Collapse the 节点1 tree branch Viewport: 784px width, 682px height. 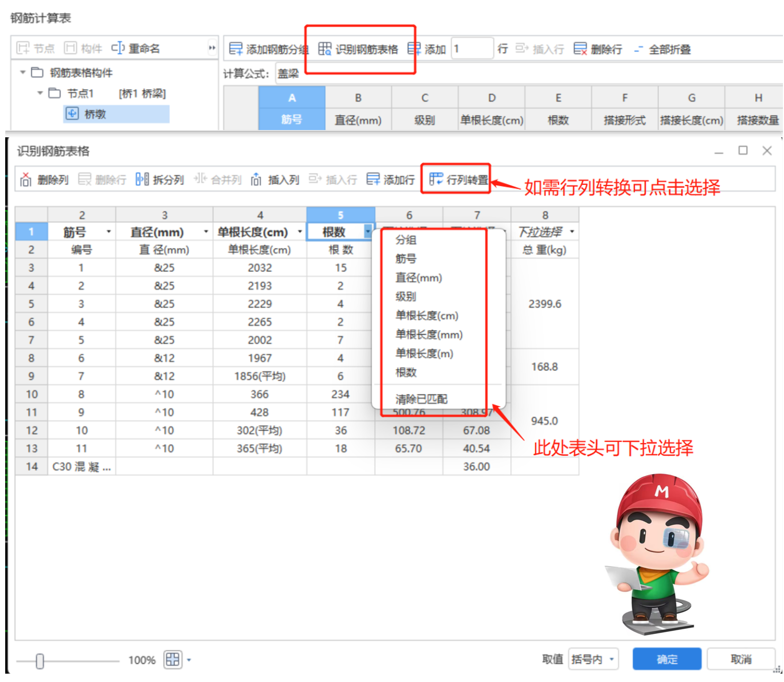pos(40,93)
